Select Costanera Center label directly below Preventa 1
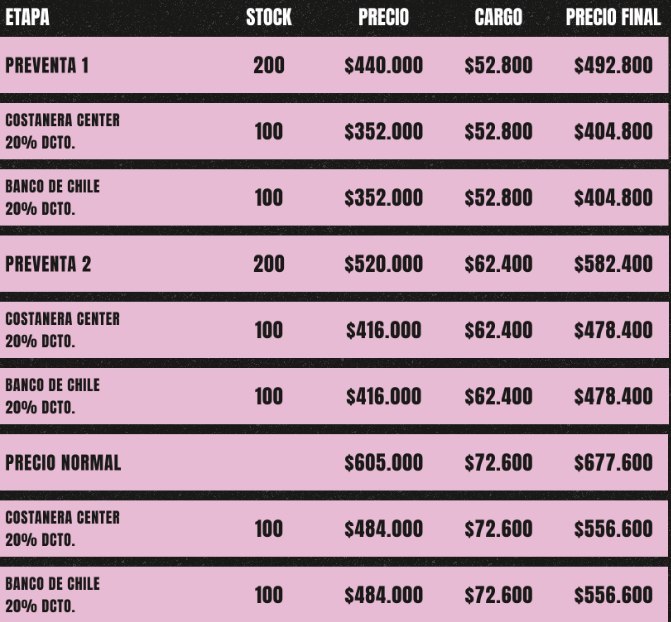 coord(62,120)
